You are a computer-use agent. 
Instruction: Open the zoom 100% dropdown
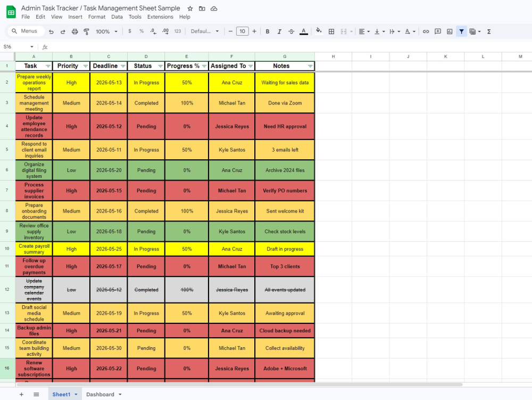click(x=106, y=31)
